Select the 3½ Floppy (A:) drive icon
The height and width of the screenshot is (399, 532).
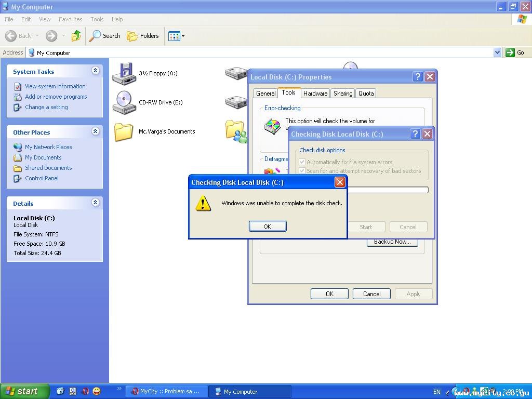(x=124, y=74)
